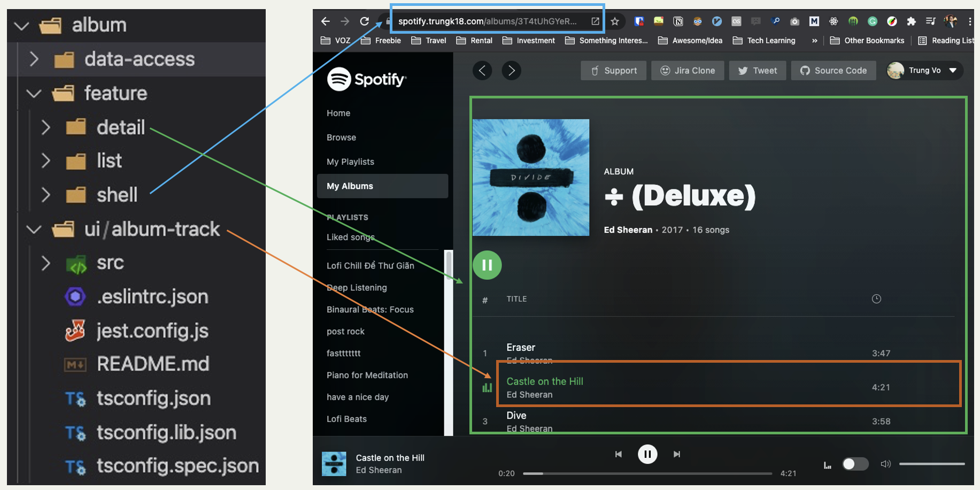Viewport: 980px width, 490px height.
Task: Skip to the previous track
Action: click(x=618, y=454)
